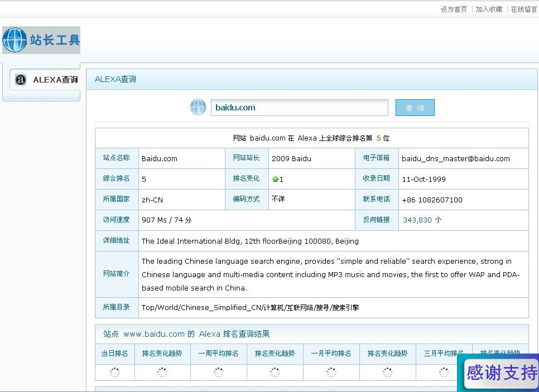This screenshot has height=392, width=539.
Task: Click the 电子信箱 label cell
Action: pos(377,158)
